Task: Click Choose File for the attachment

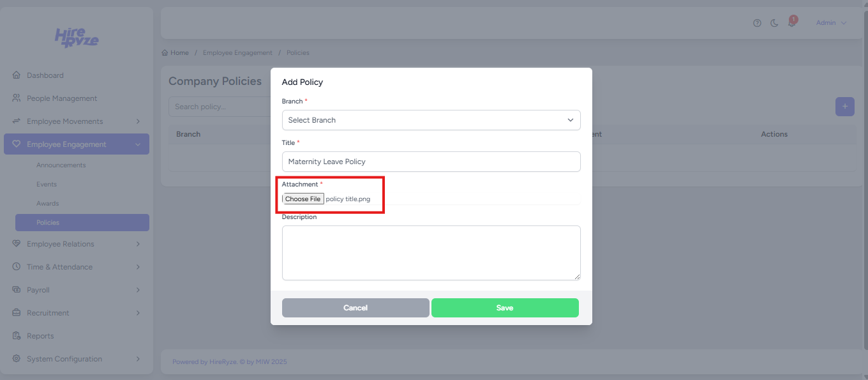Action: tap(303, 199)
